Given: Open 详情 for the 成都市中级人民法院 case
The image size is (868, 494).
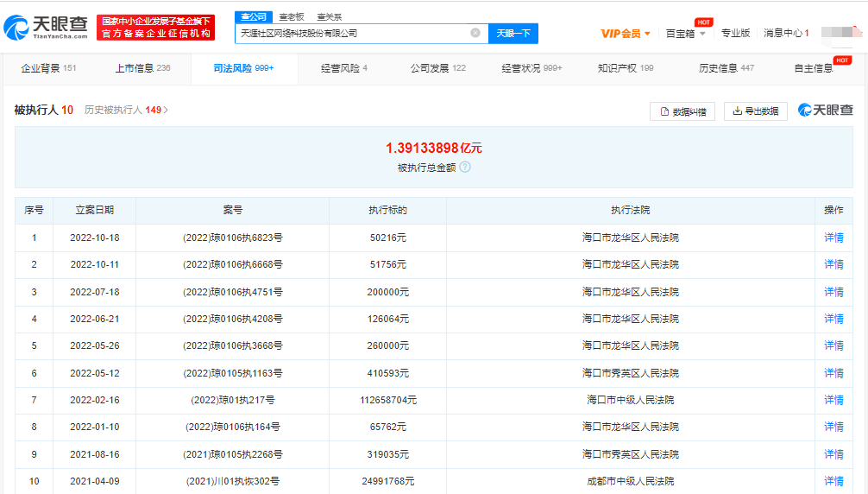Looking at the screenshot, I should 833,481.
